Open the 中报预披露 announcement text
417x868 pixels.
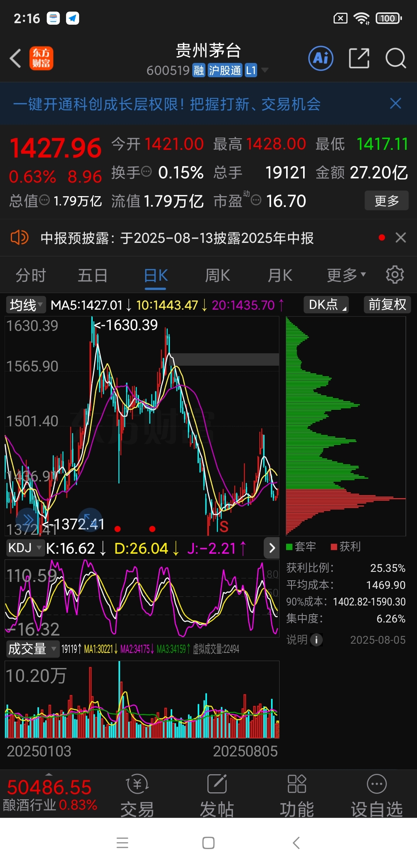point(177,238)
